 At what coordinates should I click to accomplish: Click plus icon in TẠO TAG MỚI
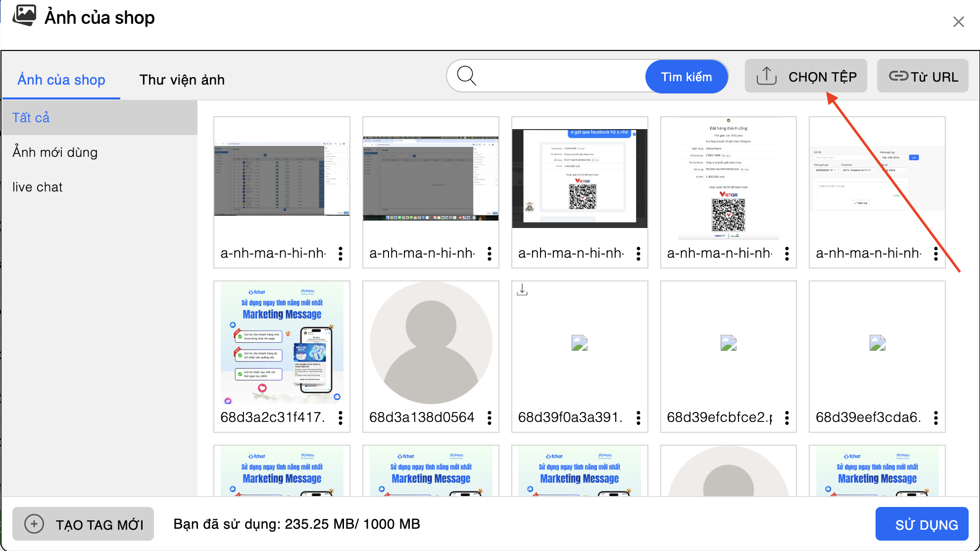click(34, 524)
